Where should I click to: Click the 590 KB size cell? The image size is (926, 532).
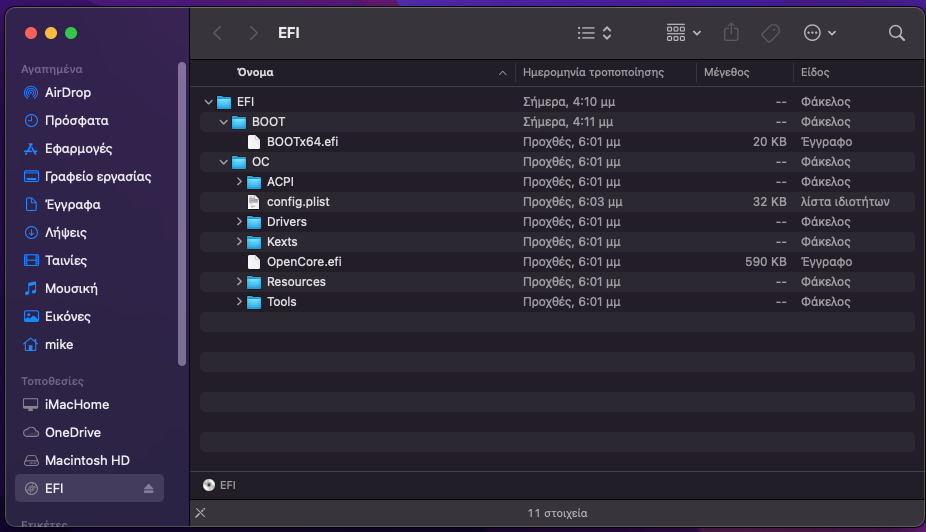click(x=765, y=262)
